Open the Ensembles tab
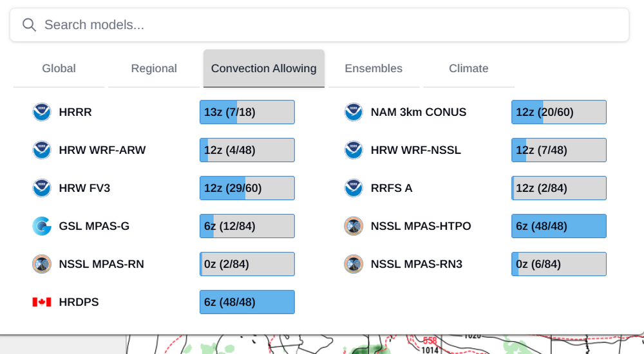 click(374, 68)
